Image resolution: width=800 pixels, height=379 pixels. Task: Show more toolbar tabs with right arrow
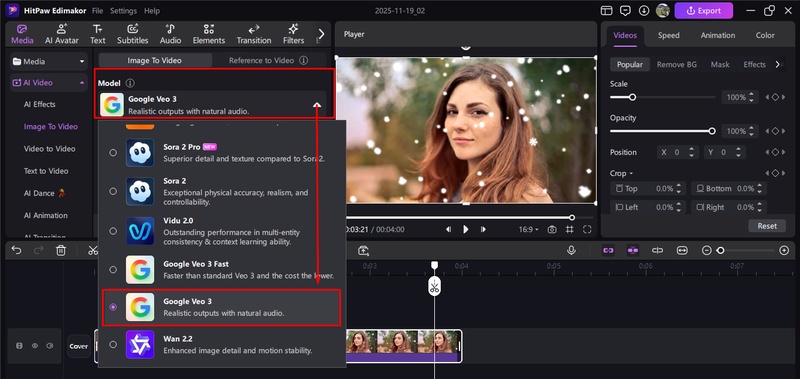pos(321,34)
